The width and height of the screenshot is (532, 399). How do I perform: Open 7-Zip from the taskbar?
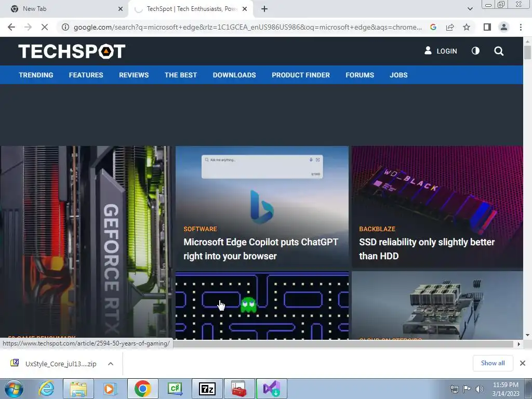point(207,389)
